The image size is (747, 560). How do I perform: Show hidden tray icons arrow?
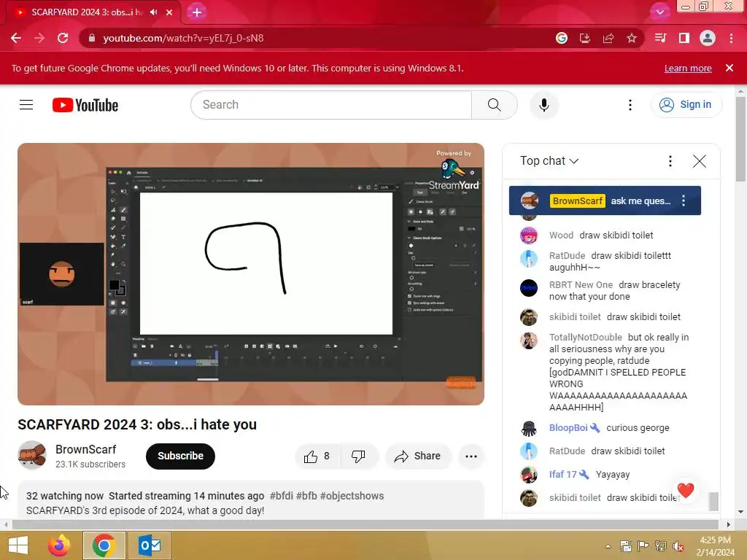(x=608, y=546)
